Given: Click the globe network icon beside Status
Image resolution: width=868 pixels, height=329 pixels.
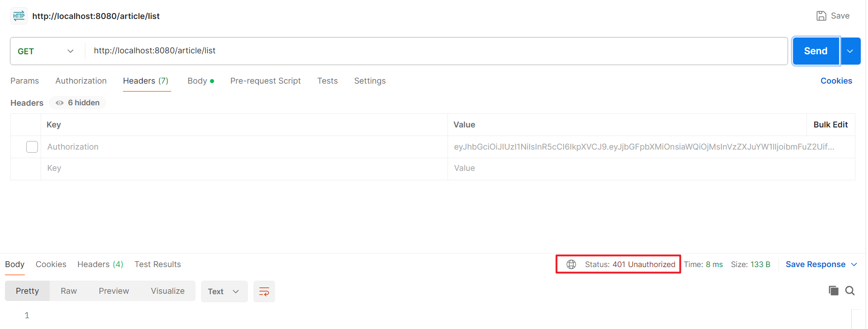Looking at the screenshot, I should pyautogui.click(x=571, y=264).
